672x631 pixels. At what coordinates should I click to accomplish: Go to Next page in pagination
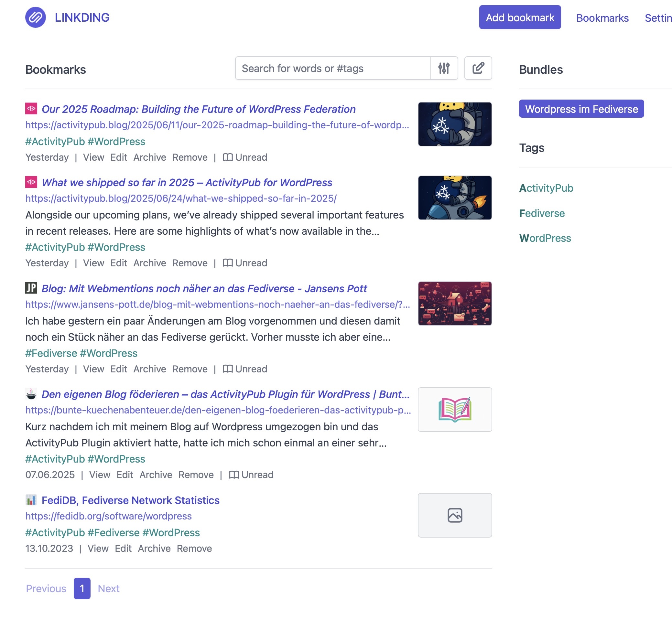click(x=109, y=589)
